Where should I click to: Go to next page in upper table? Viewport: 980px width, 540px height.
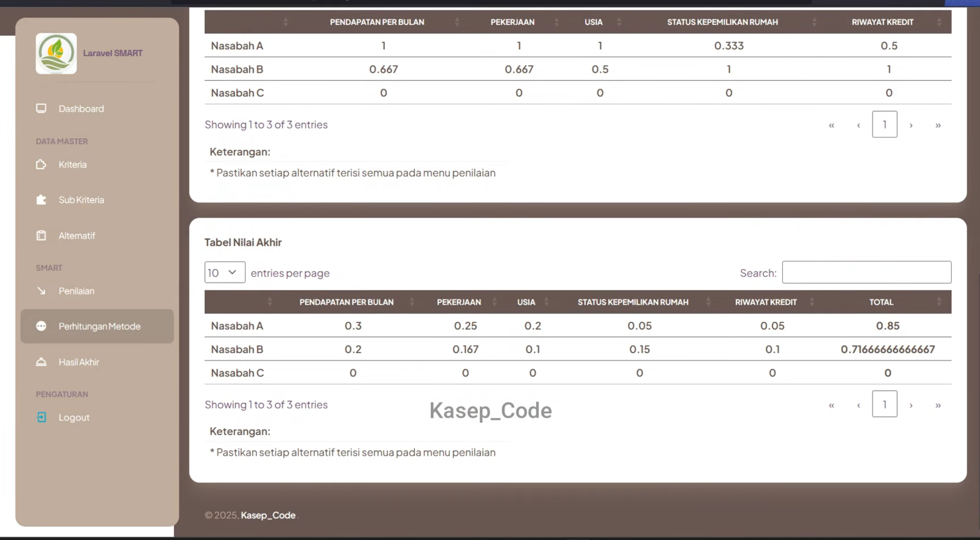[911, 125]
